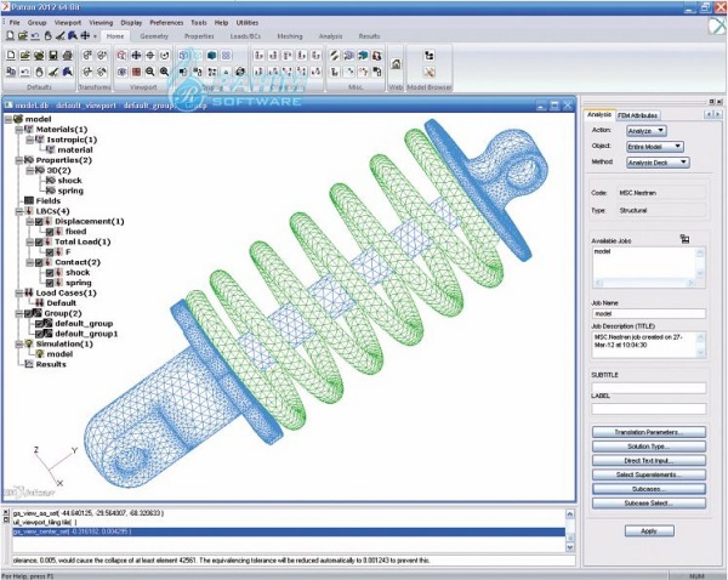Viewport: 728px width, 580px height.
Task: Click the Print icon in the Defaults group
Action: pyautogui.click(x=66, y=55)
